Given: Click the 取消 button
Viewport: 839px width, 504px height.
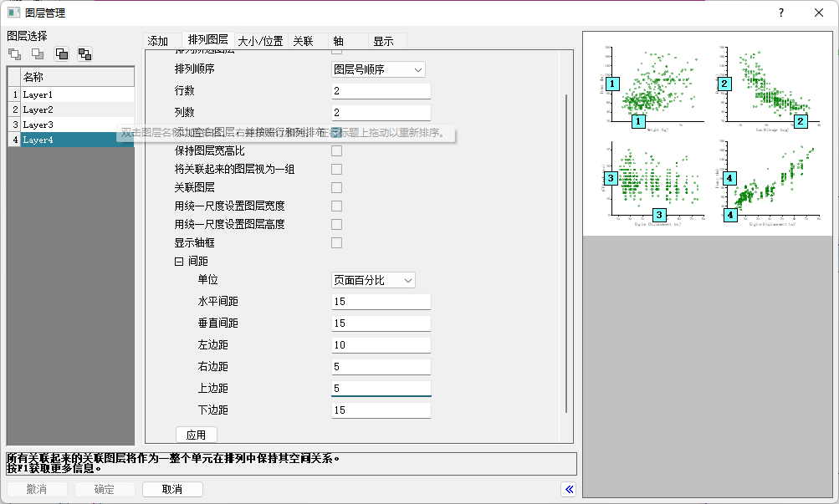Looking at the screenshot, I should (x=172, y=489).
